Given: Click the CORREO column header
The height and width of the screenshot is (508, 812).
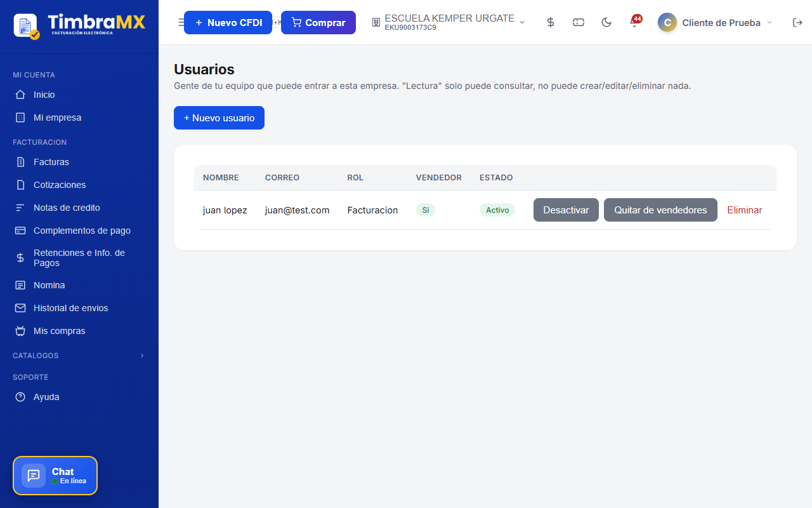Looking at the screenshot, I should tap(282, 178).
